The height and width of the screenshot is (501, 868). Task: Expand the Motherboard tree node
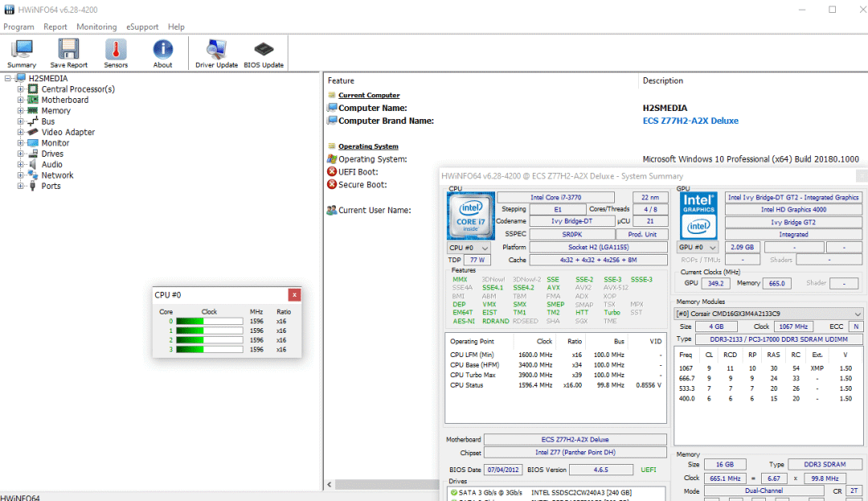pos(20,100)
